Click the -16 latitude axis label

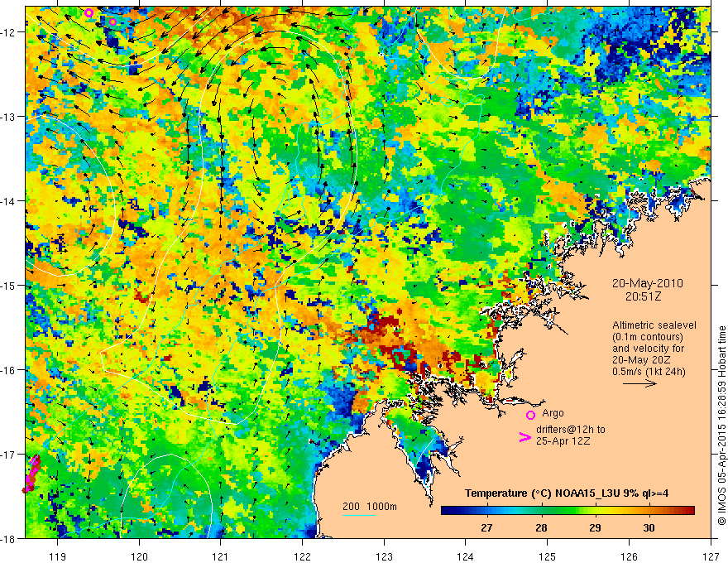[x=9, y=370]
